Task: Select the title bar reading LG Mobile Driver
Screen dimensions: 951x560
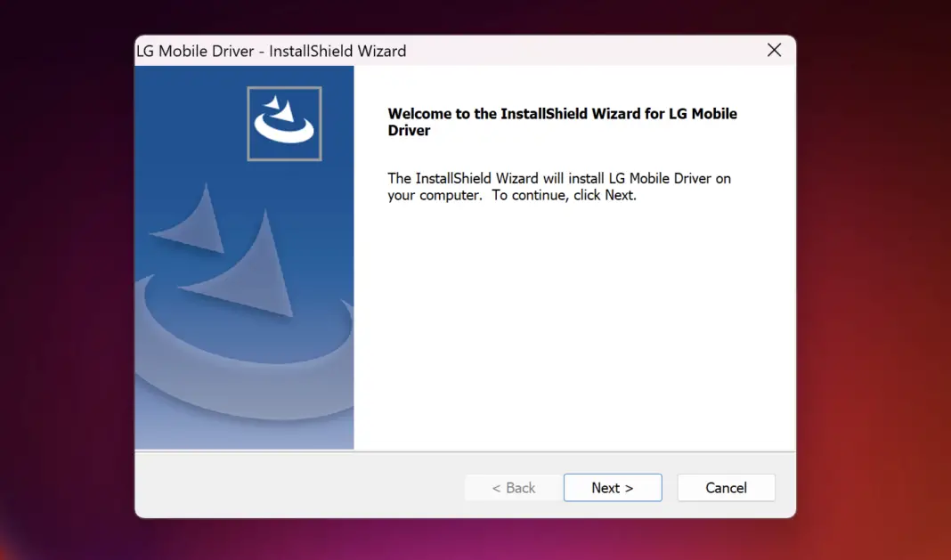Action: [x=272, y=51]
